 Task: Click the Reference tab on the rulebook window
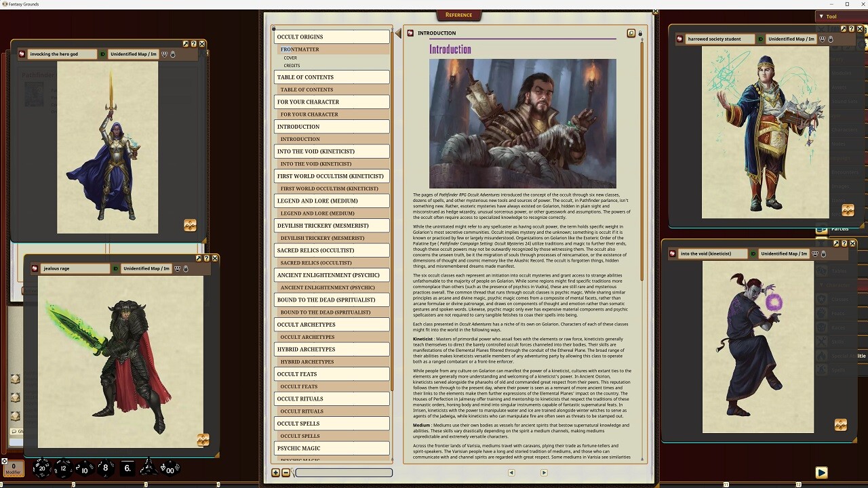point(459,15)
